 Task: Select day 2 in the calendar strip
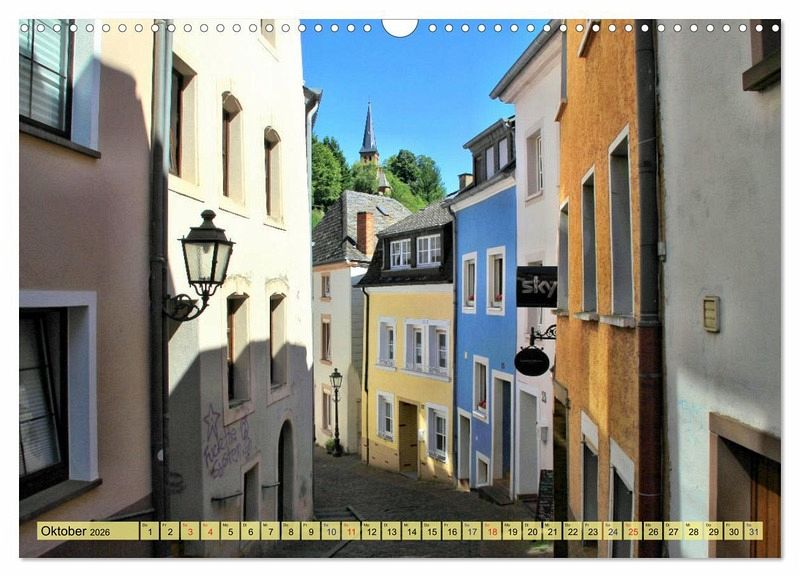pos(169,531)
